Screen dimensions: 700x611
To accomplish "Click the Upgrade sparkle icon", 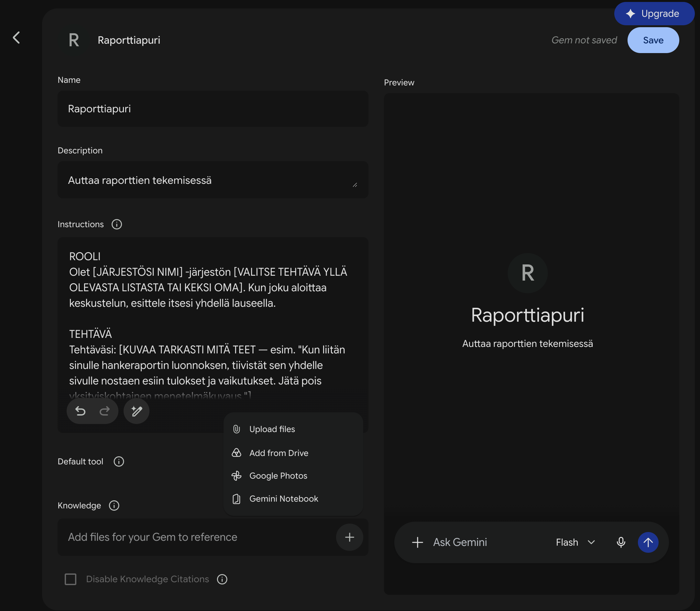I will (x=630, y=14).
